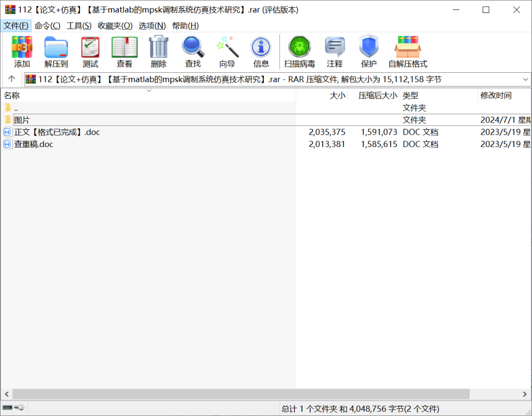Sort by Type (类型) column header
Screen dimensions: 532x416
pos(438,95)
